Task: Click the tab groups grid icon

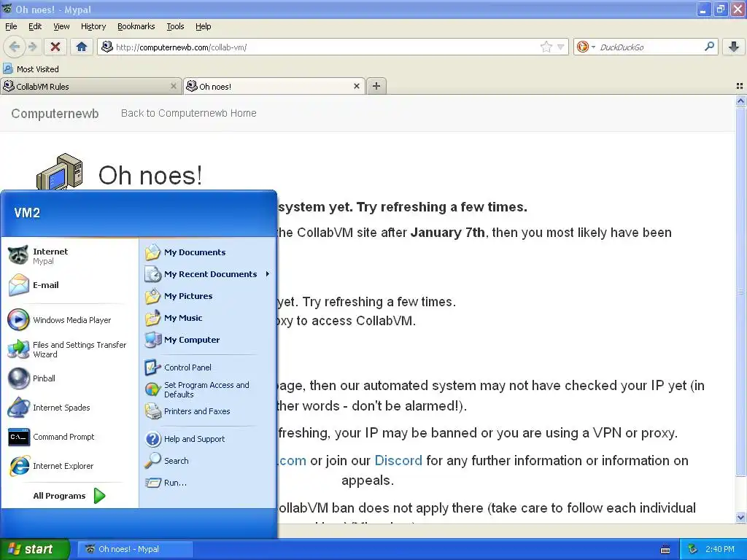Action: tap(740, 86)
